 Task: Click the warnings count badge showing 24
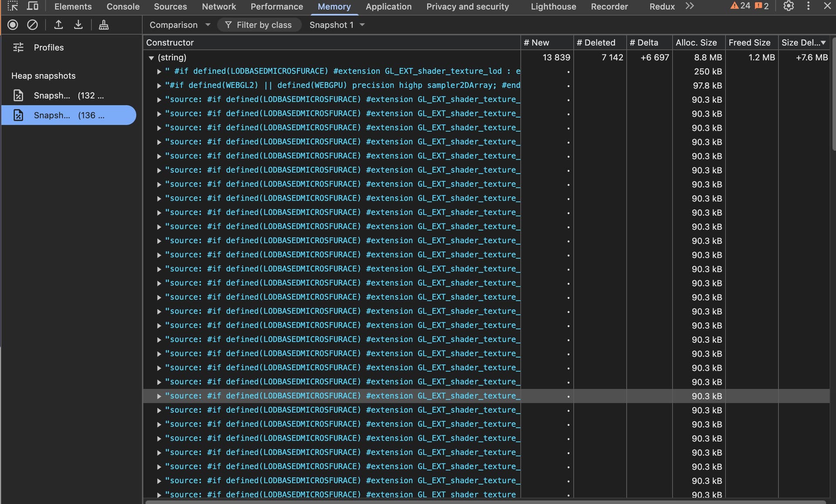(x=740, y=6)
